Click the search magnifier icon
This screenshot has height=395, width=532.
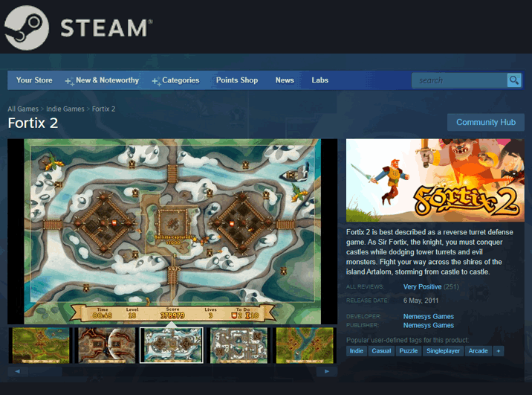tap(513, 80)
